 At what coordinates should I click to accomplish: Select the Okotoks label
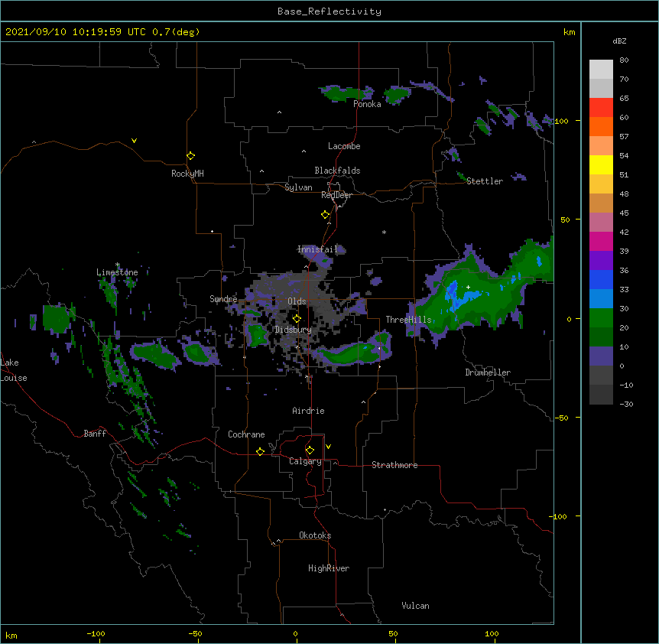[x=315, y=535]
